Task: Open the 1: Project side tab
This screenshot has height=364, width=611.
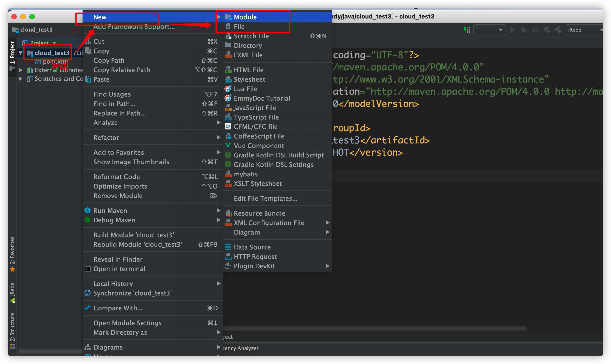Action: [x=12, y=56]
